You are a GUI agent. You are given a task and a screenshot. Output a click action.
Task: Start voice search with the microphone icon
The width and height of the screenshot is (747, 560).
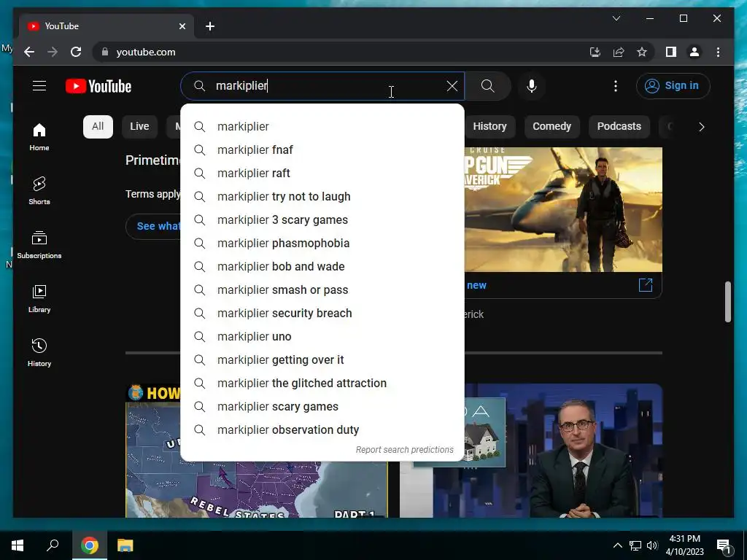[x=532, y=86]
